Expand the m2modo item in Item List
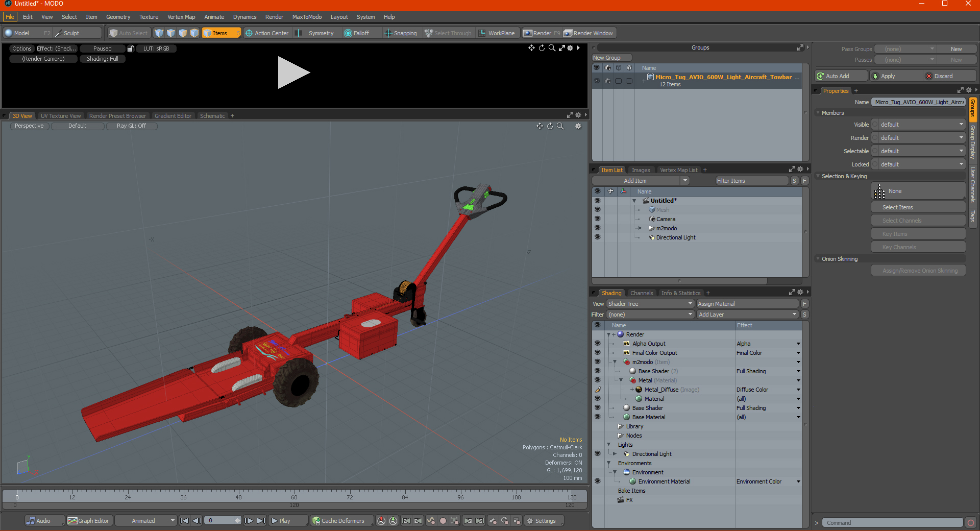Viewport: 980px width, 531px height. tap(640, 228)
